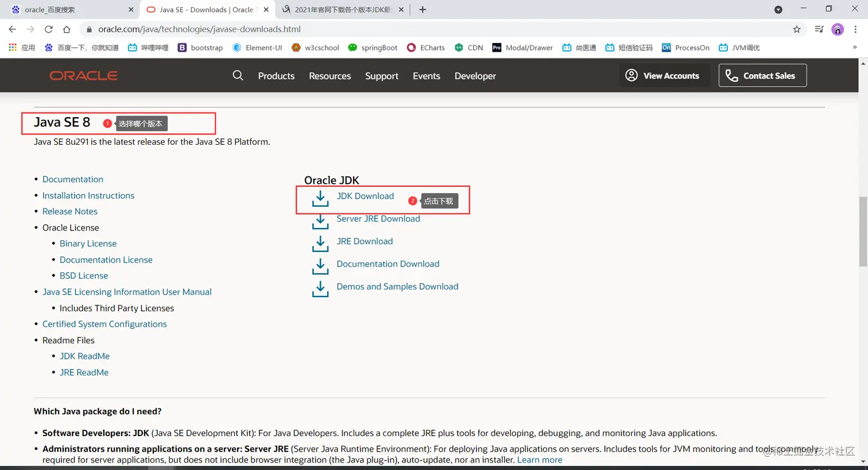Open the Modal/Drawer bookmark
The image size is (868, 470).
[522, 48]
